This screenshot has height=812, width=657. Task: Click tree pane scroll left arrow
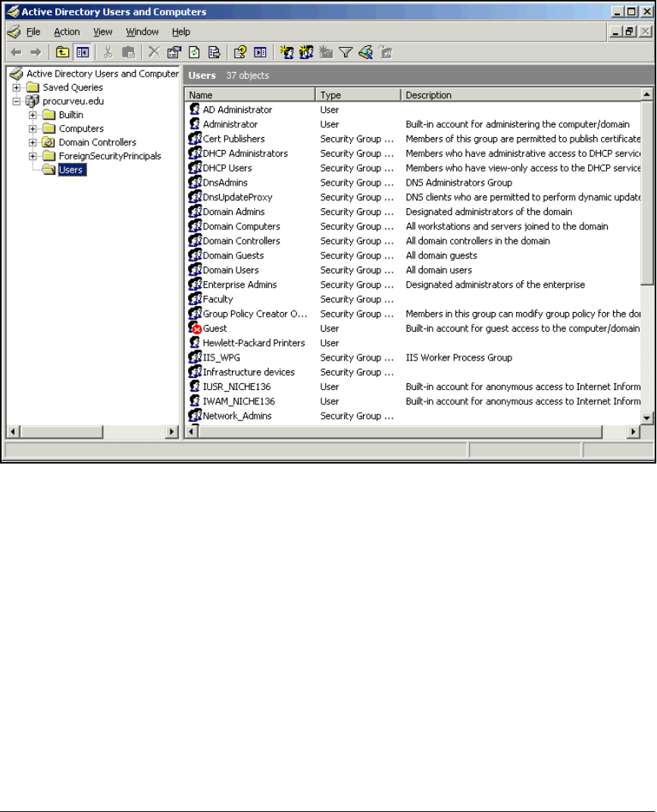pyautogui.click(x=14, y=432)
